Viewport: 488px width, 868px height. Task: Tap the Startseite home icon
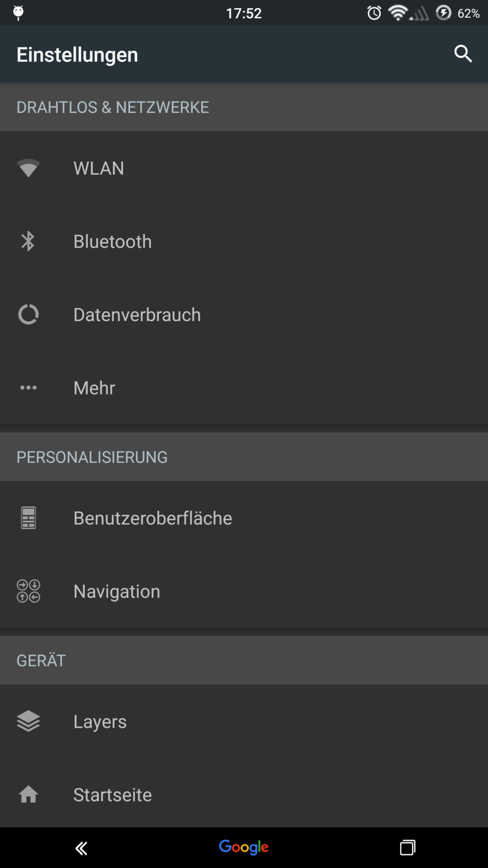pyautogui.click(x=28, y=795)
